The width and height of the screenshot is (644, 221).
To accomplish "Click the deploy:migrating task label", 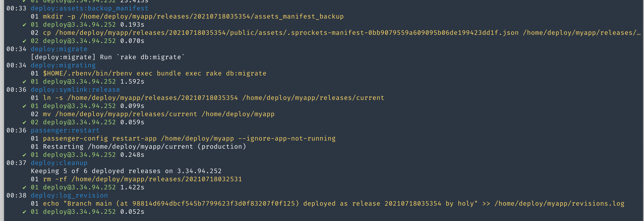I will (63, 66).
